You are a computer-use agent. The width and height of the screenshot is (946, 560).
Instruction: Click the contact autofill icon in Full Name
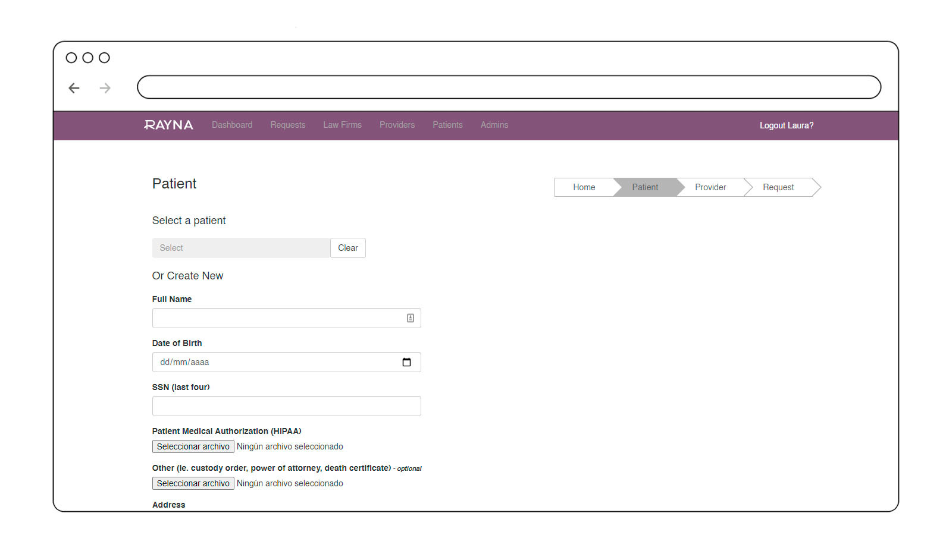pos(411,318)
